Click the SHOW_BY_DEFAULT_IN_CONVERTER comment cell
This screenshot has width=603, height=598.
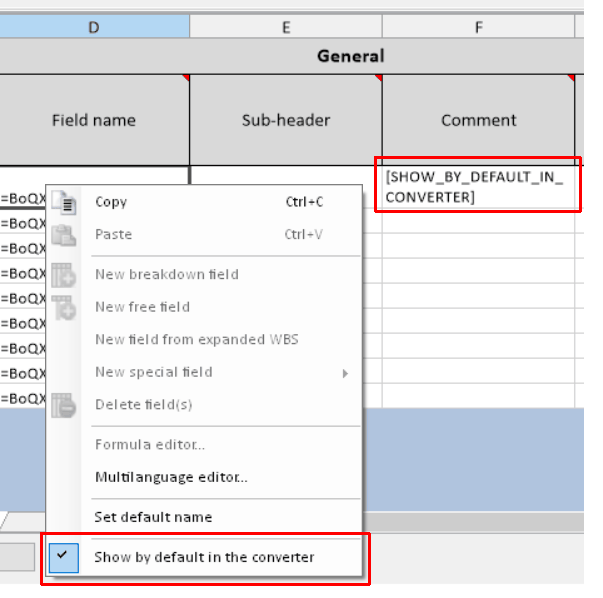click(x=478, y=187)
